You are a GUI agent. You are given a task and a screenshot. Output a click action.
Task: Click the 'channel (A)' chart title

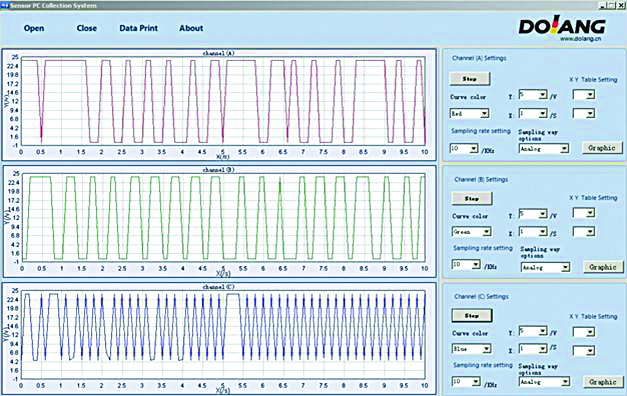(219, 53)
